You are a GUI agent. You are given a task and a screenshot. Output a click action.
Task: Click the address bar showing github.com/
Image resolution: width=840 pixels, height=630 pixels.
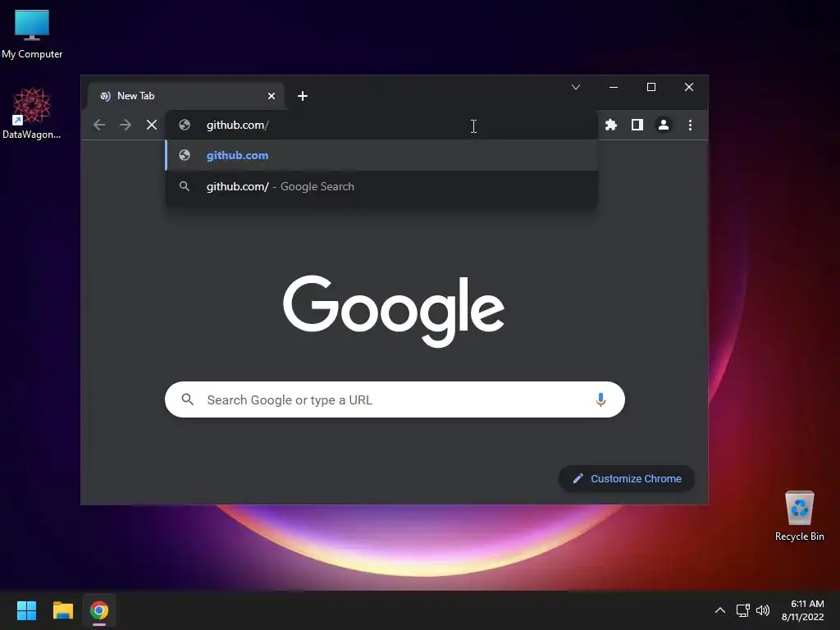381,125
